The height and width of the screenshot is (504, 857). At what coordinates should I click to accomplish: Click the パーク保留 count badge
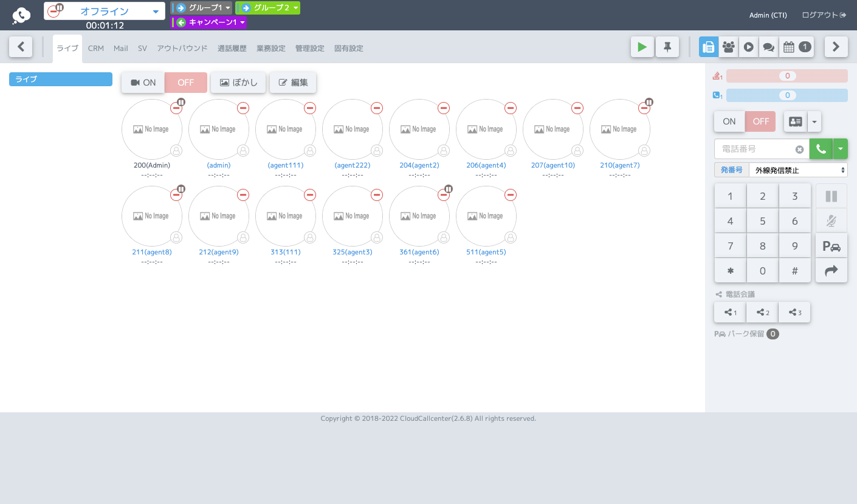pyautogui.click(x=773, y=334)
